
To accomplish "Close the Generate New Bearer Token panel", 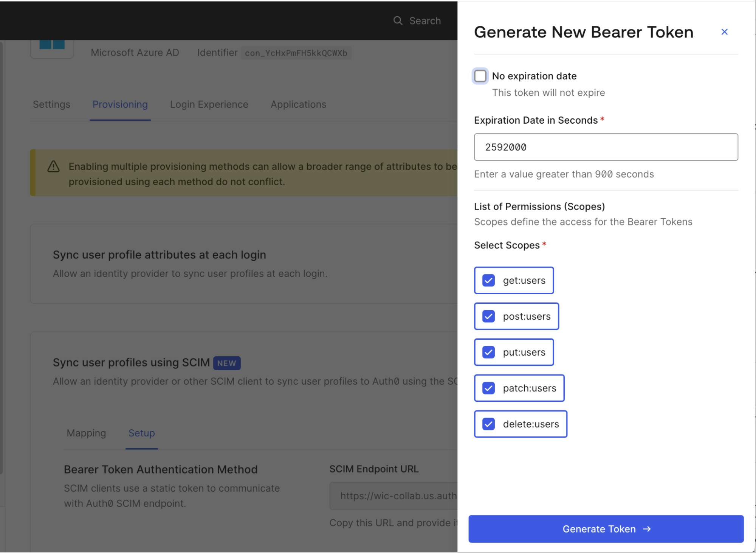I will [x=724, y=32].
